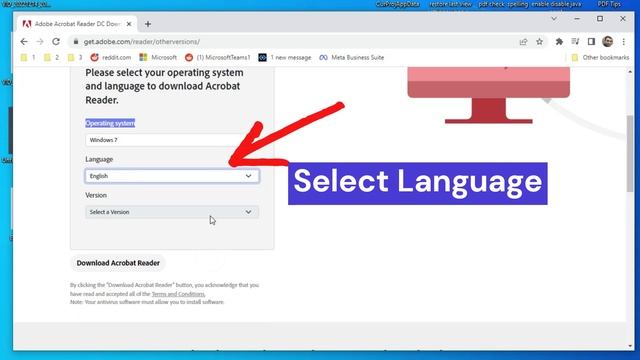This screenshot has height=360, width=640.
Task: Open the Meta Business Suite bookmark
Action: (352, 58)
